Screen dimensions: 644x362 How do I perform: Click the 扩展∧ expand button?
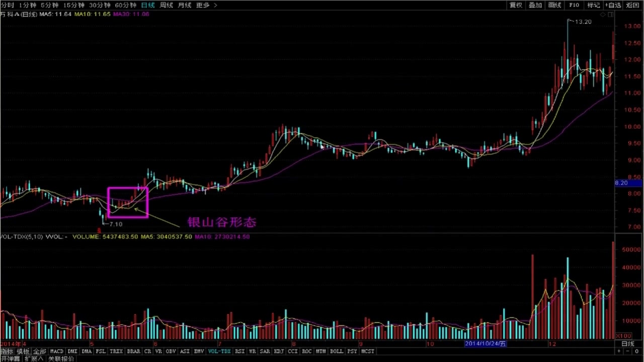tap(34, 358)
